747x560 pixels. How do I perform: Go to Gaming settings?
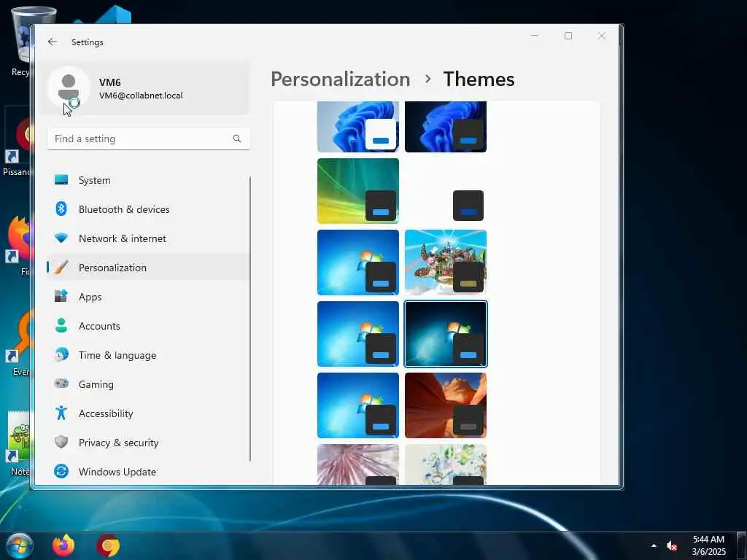(149, 384)
